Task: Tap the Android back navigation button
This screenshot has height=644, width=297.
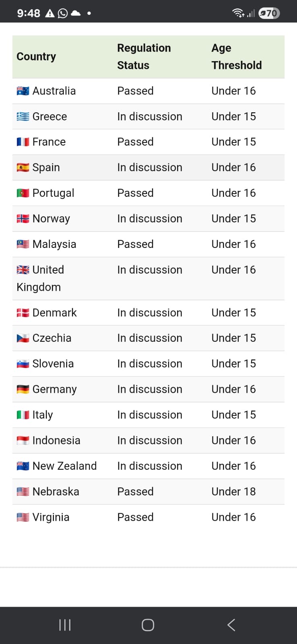Action: coord(231,625)
